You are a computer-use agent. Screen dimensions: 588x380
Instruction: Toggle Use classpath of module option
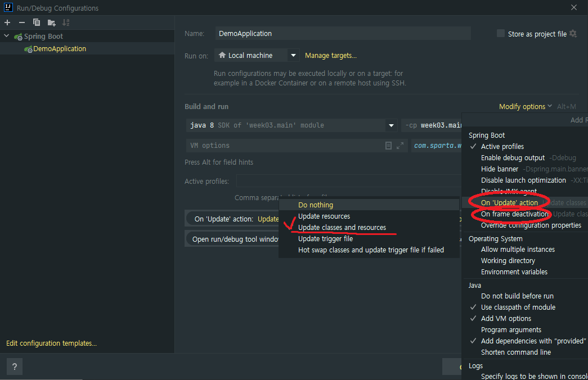[x=525, y=307]
